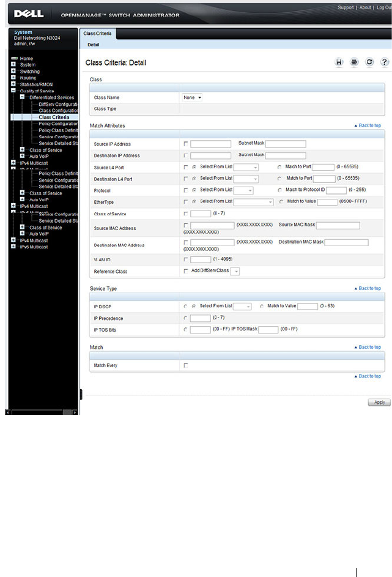Open the About link
Screen dimensions: 392x577
[x=365, y=7]
